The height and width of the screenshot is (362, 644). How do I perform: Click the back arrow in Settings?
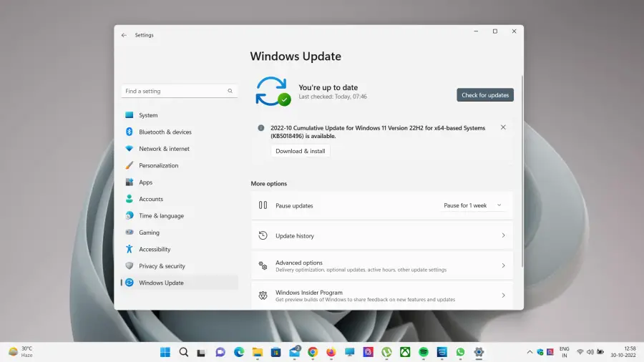coord(124,35)
